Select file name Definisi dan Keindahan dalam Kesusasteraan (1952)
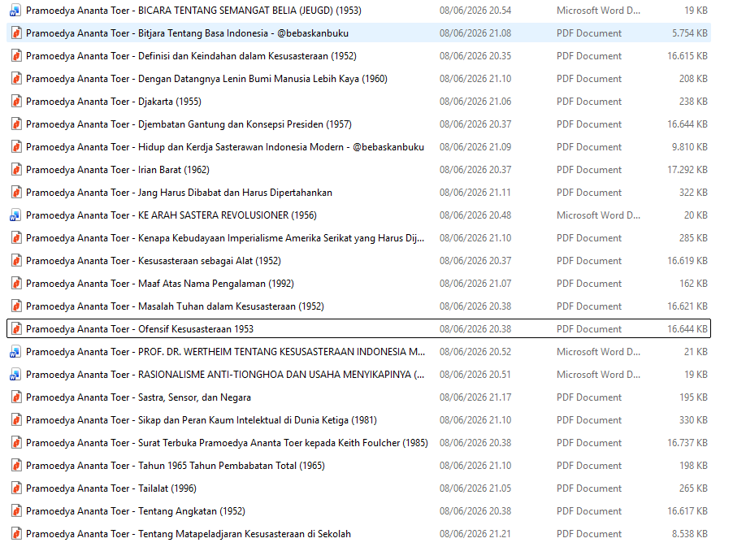The image size is (733, 560). tap(191, 56)
